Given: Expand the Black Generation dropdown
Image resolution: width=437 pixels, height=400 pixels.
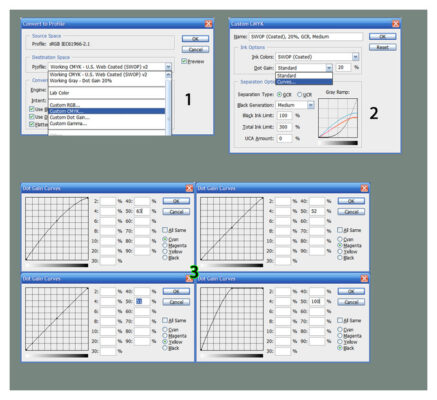Looking at the screenshot, I should pyautogui.click(x=311, y=105).
